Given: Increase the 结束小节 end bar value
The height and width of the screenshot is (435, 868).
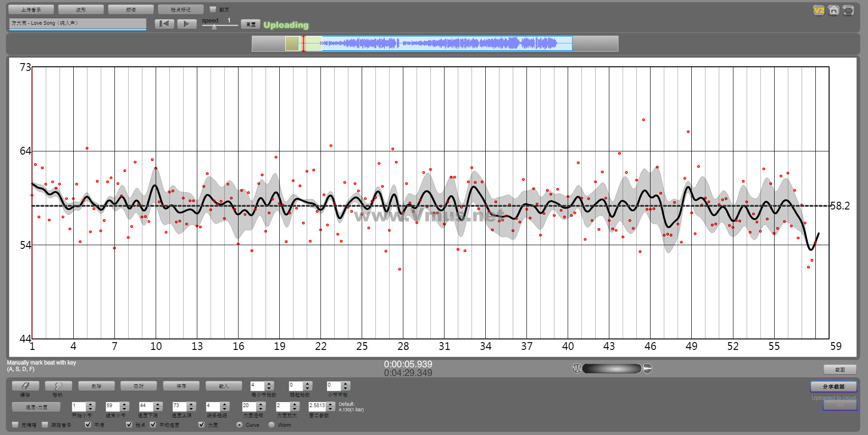Looking at the screenshot, I should 125,404.
